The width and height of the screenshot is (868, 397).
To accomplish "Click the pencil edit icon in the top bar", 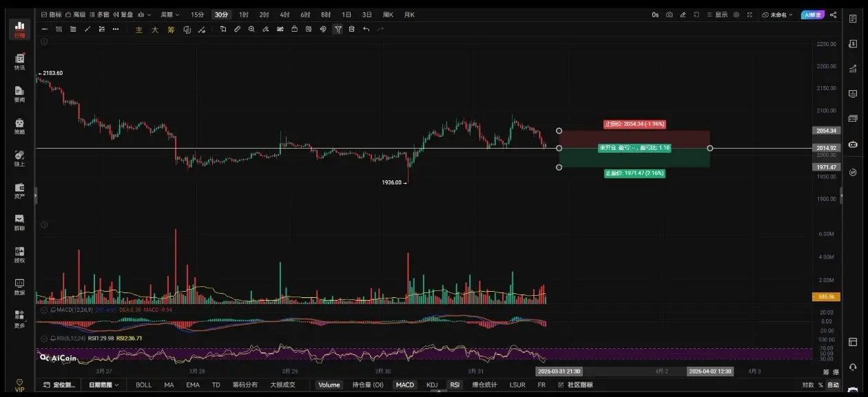I will 683,14.
